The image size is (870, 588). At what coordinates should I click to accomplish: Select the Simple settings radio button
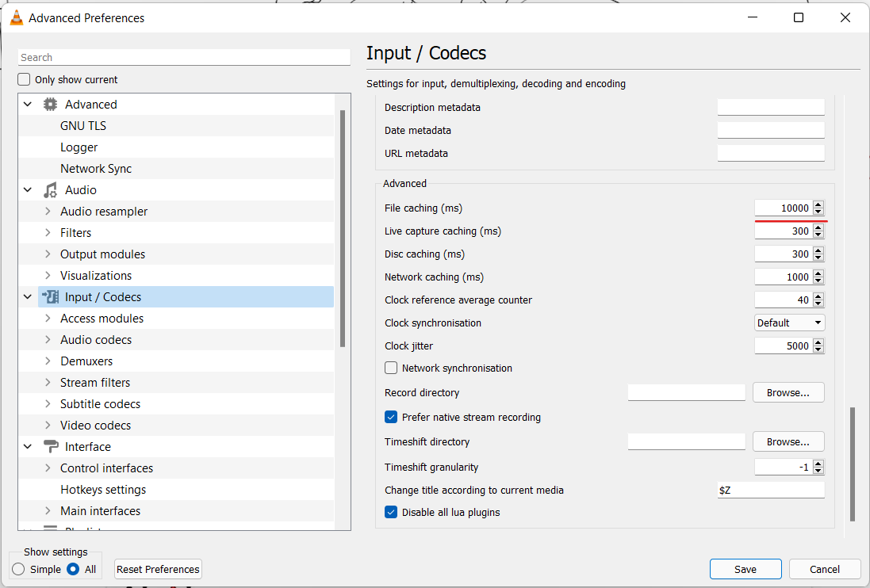click(x=18, y=569)
